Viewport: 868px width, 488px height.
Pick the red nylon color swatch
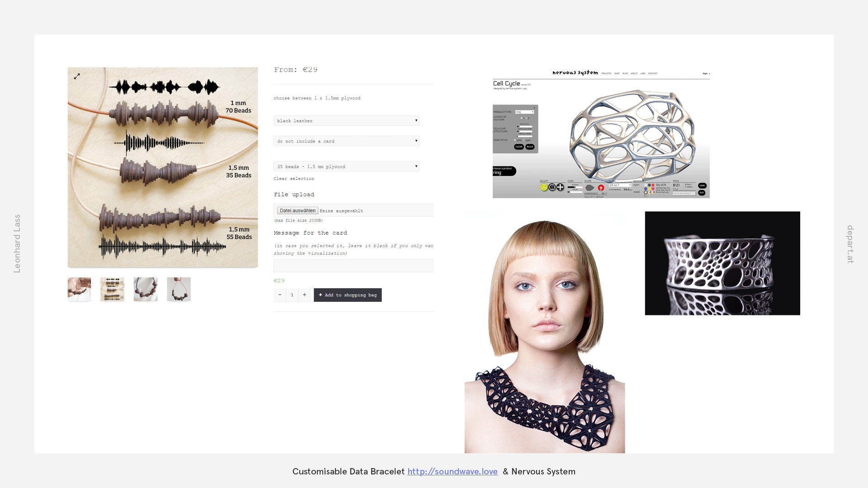(x=653, y=185)
